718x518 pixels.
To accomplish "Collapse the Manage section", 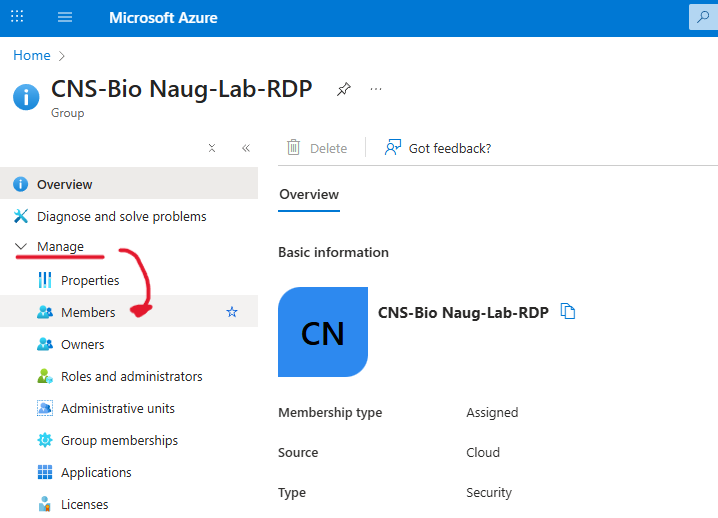I will [x=22, y=247].
